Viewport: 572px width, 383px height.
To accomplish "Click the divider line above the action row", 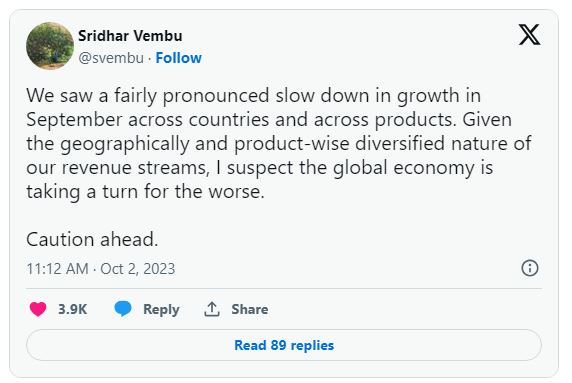I will (284, 289).
